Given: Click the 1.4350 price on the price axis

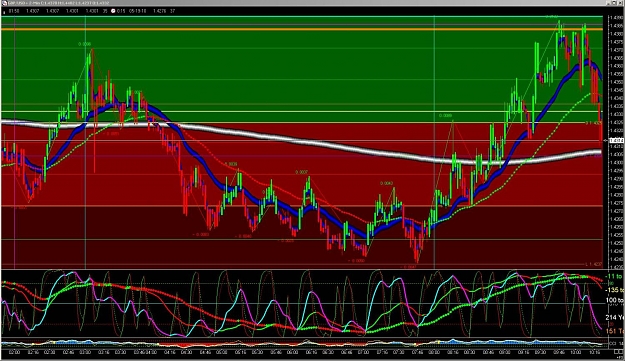Looking at the screenshot, I should coord(616,82).
